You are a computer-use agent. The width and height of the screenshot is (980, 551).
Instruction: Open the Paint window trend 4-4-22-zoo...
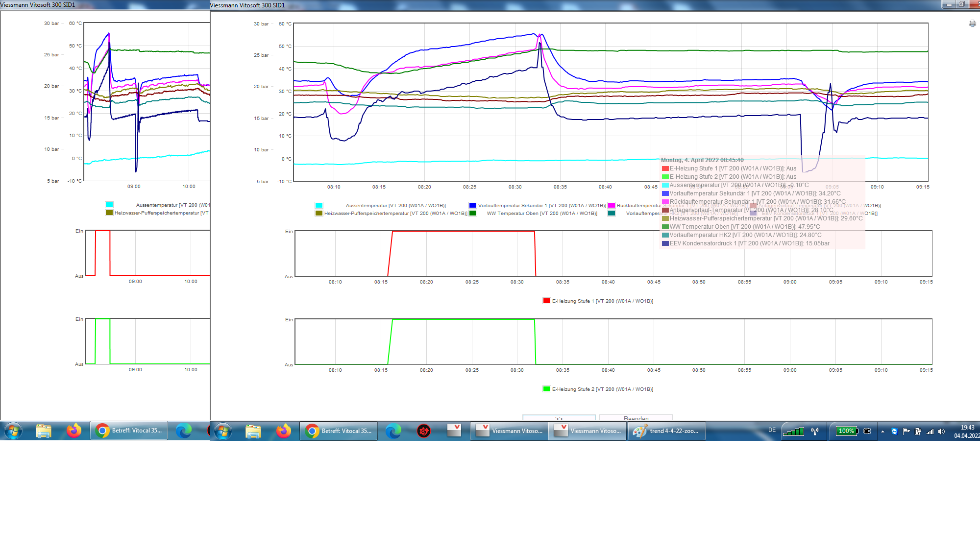(666, 431)
